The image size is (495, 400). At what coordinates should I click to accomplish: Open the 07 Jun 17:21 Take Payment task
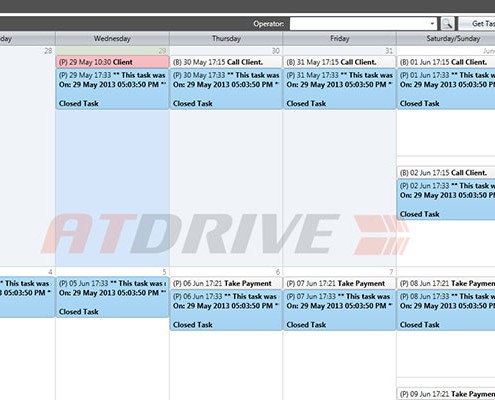pos(339,283)
